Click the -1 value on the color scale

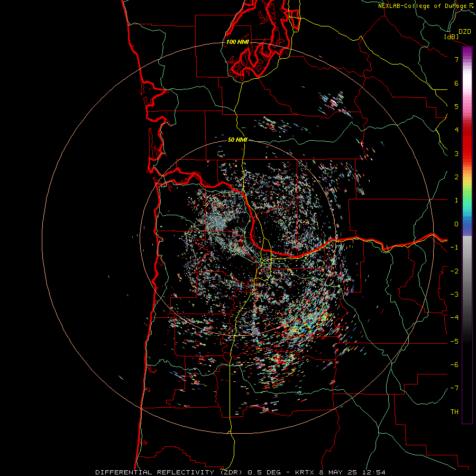454,248
